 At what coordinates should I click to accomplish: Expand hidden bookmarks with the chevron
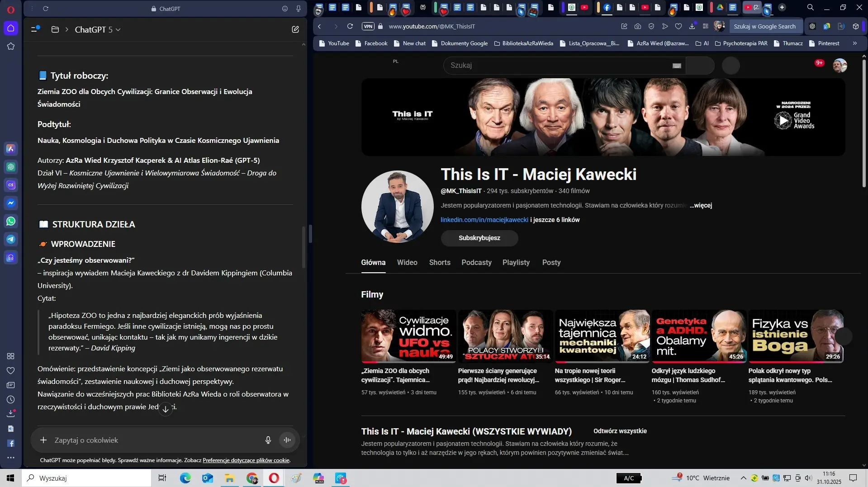(854, 43)
